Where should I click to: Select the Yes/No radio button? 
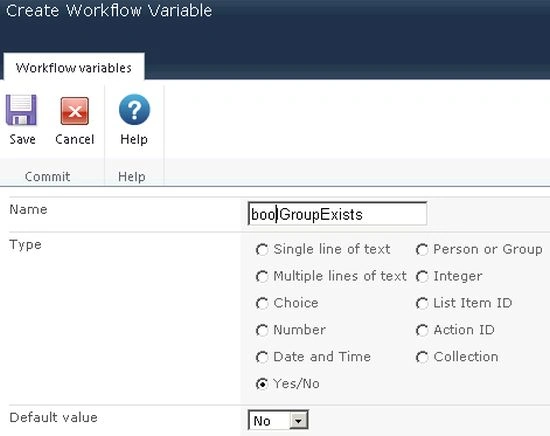[x=262, y=384]
